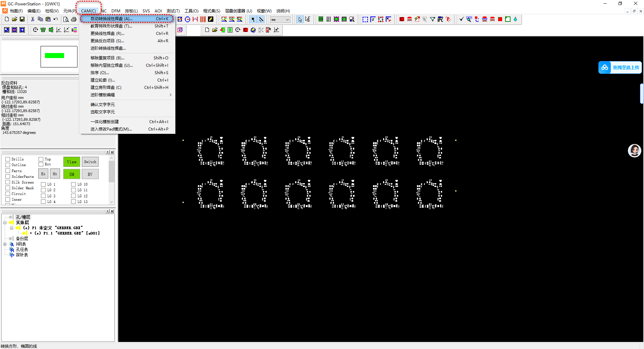This screenshot has width=644, height=349.
Task: Click the board overview thumbnail with green rectangle
Action: (x=59, y=57)
